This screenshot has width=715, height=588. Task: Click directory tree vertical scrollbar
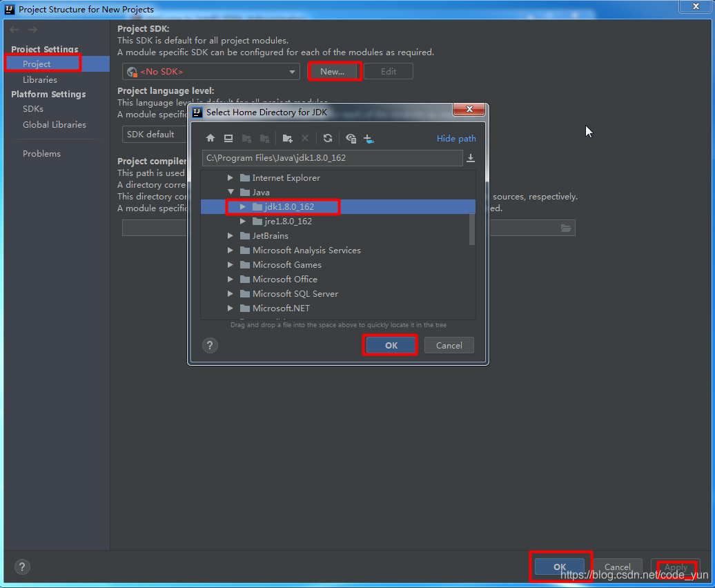[472, 229]
